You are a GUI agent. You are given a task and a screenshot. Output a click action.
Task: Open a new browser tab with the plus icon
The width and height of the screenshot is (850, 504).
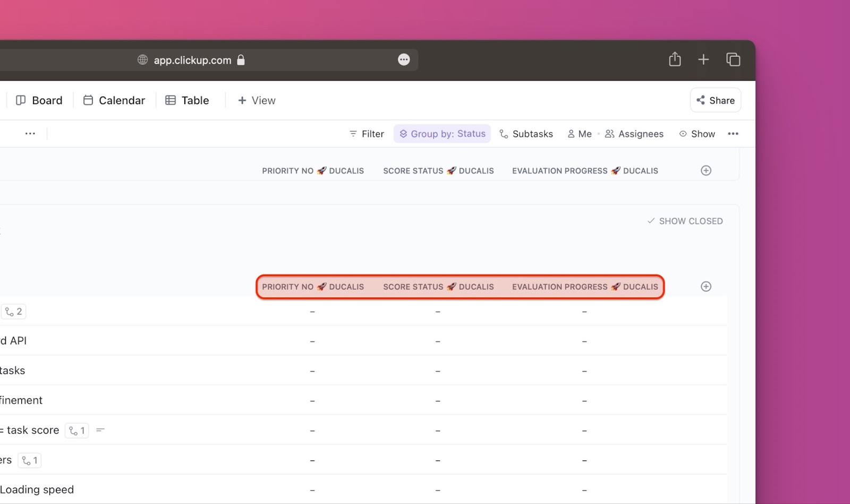click(x=703, y=59)
